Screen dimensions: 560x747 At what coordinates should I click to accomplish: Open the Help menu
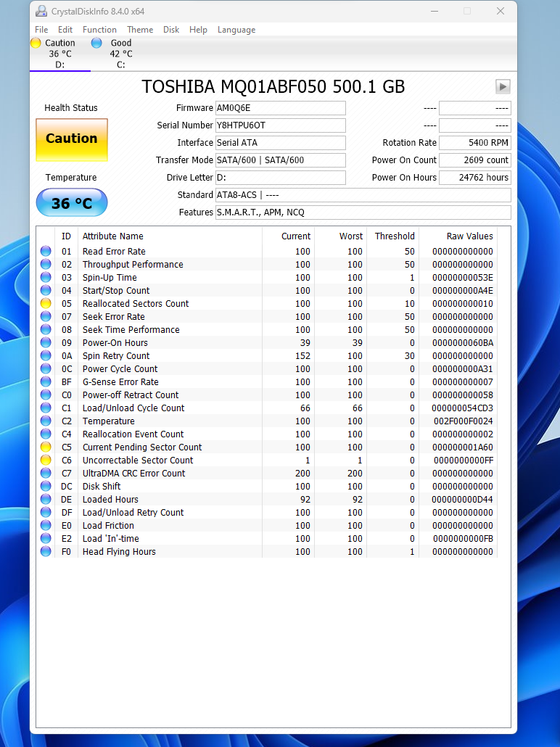198,30
